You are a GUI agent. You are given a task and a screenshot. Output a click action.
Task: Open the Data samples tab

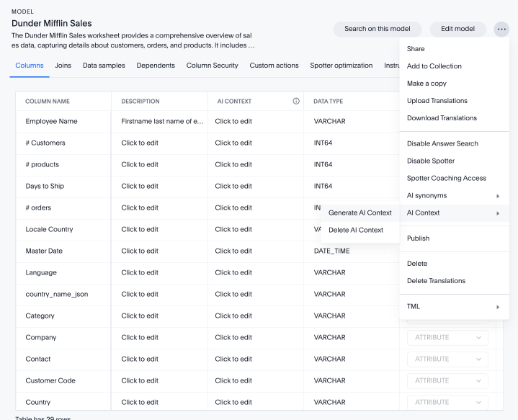click(x=104, y=66)
